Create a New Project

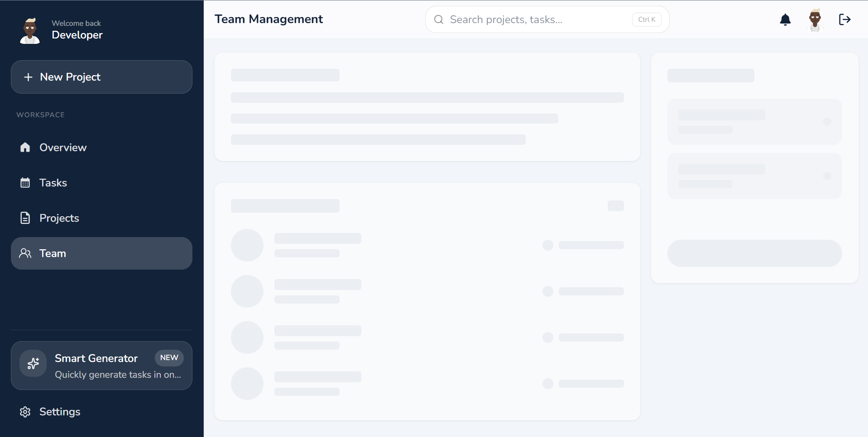coord(101,77)
